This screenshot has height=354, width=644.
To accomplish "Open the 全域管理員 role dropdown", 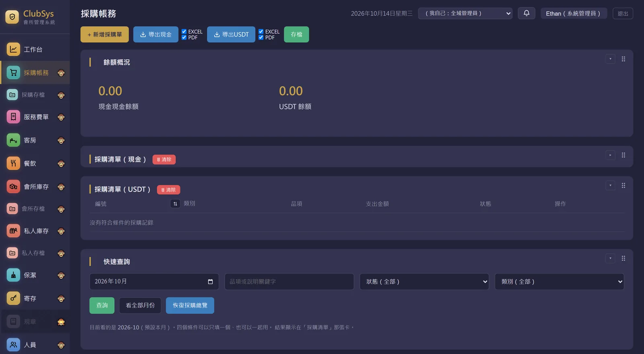I will point(465,13).
